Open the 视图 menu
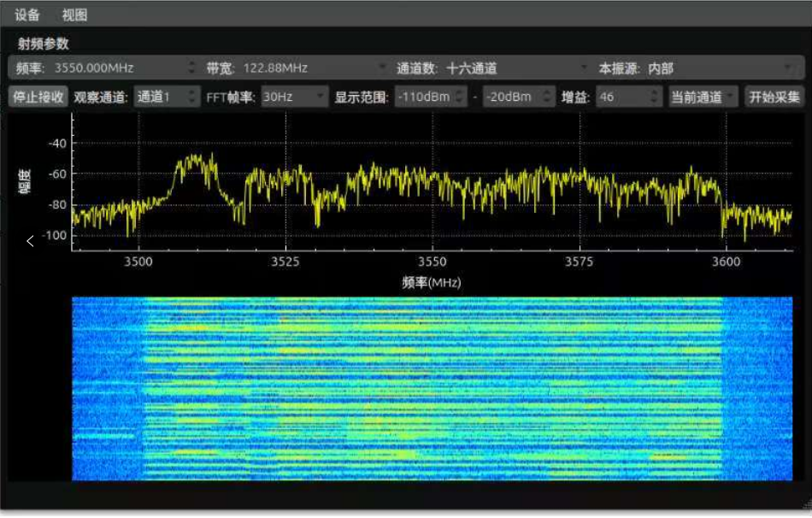 [75, 15]
